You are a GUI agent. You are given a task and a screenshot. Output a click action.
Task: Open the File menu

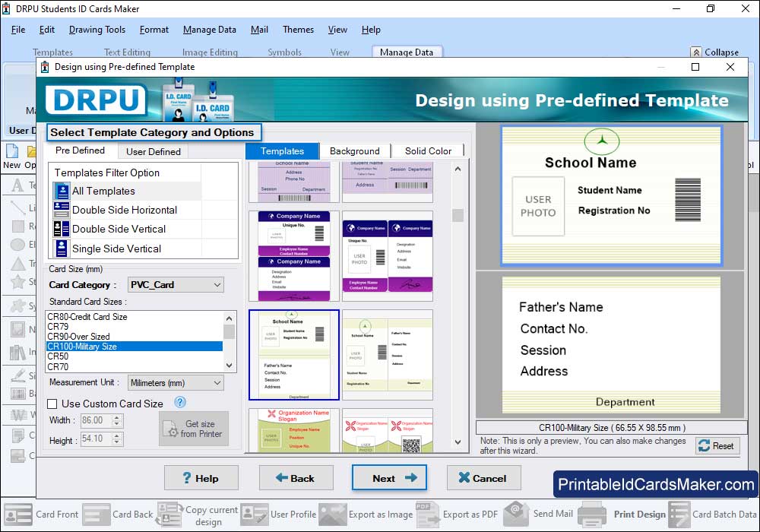pyautogui.click(x=18, y=30)
